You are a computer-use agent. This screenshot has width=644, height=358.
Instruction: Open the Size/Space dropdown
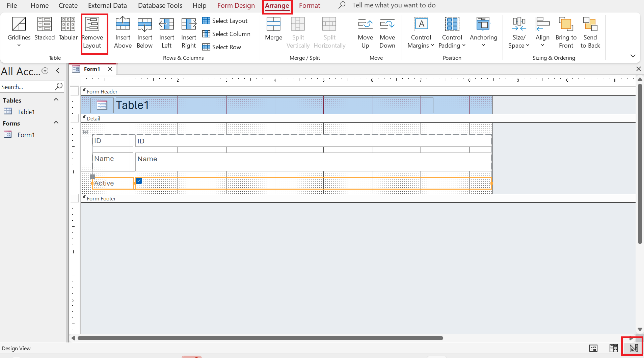[519, 33]
